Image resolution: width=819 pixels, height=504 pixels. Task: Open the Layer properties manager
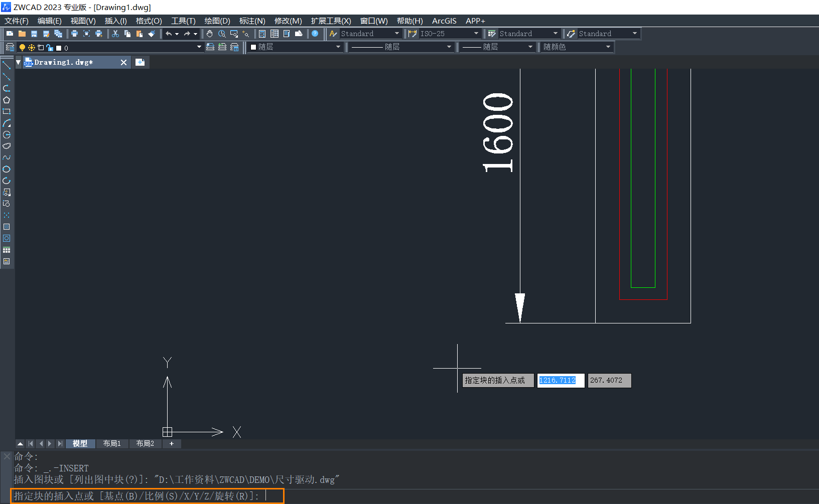(x=10, y=47)
